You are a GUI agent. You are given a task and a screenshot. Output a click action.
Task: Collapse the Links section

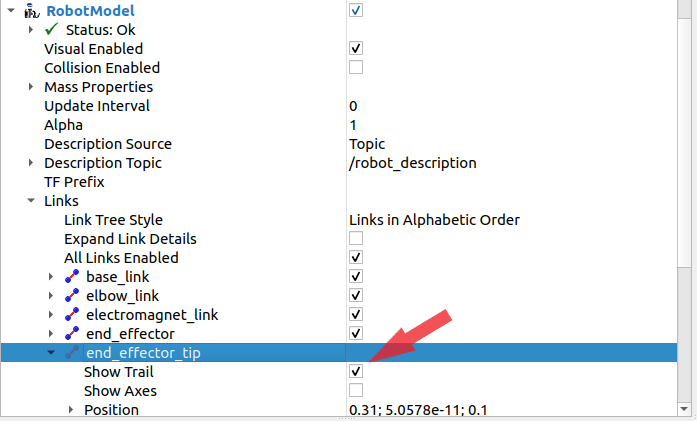[x=31, y=200]
